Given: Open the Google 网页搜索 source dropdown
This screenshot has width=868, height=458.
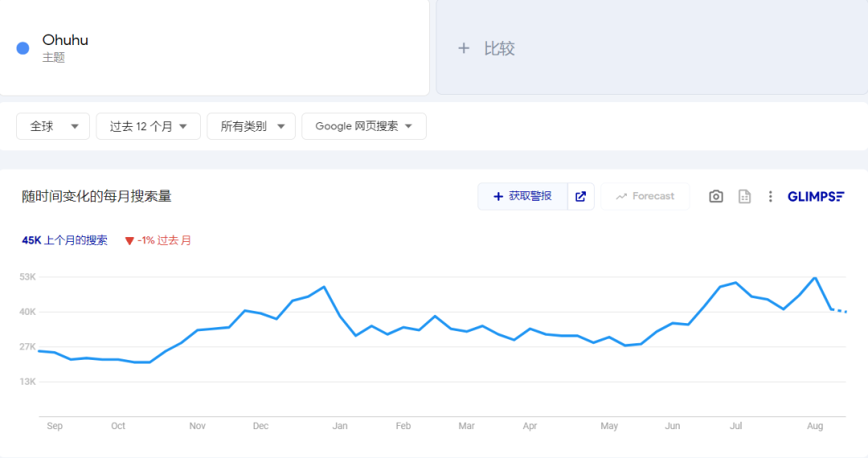Looking at the screenshot, I should pyautogui.click(x=363, y=126).
